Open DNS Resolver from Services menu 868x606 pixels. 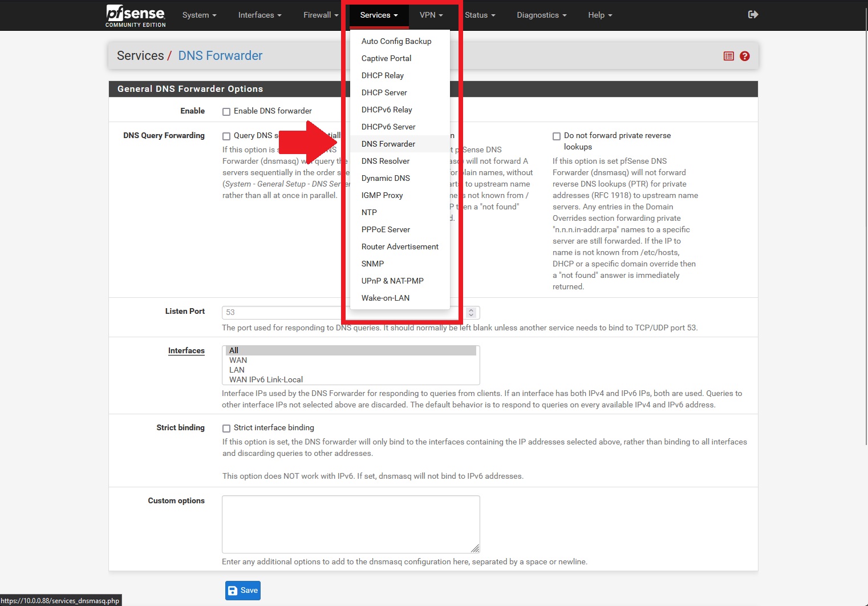(x=400, y=161)
